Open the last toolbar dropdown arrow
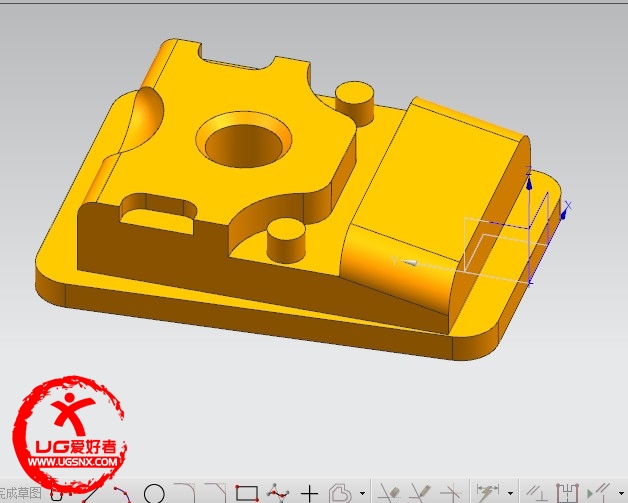Image resolution: width=628 pixels, height=503 pixels. (621, 493)
